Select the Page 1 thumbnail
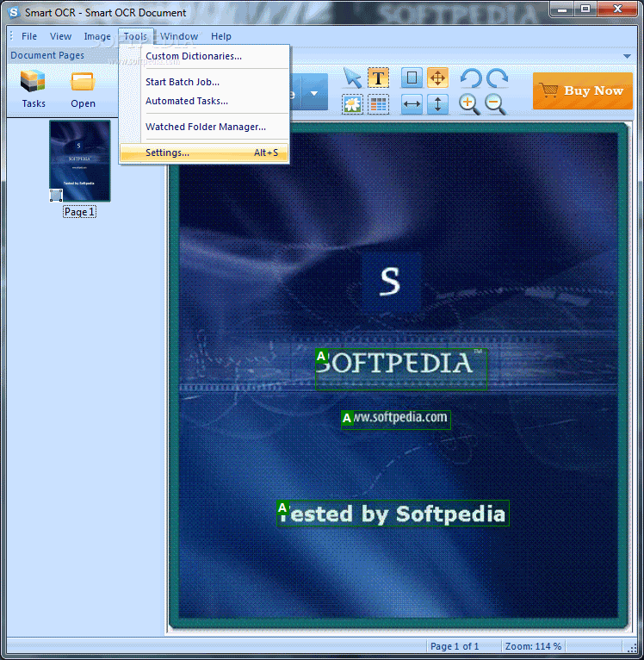This screenshot has width=644, height=660. point(80,160)
